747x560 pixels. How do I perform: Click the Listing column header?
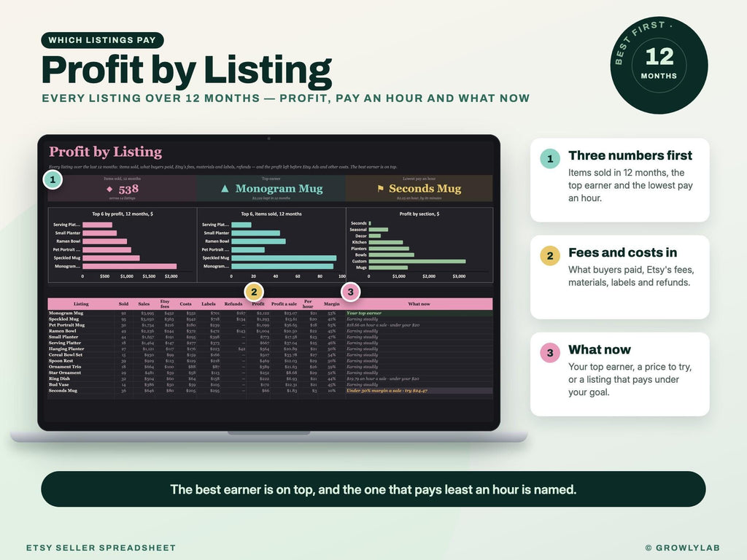coord(81,304)
